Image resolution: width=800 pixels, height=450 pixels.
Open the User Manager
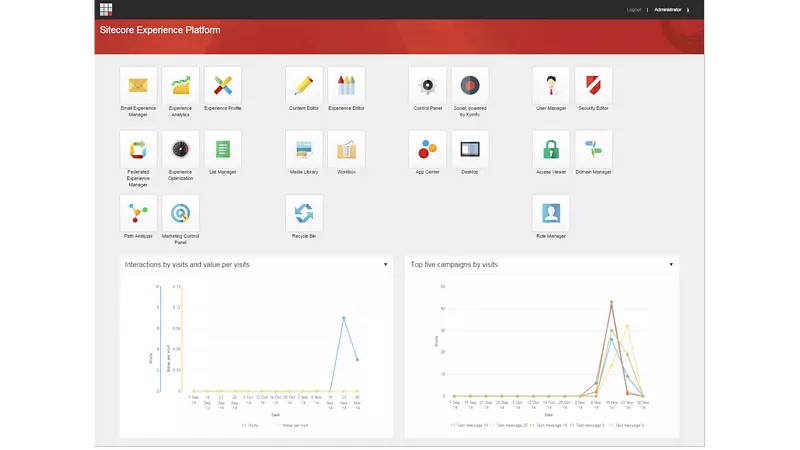pyautogui.click(x=551, y=85)
